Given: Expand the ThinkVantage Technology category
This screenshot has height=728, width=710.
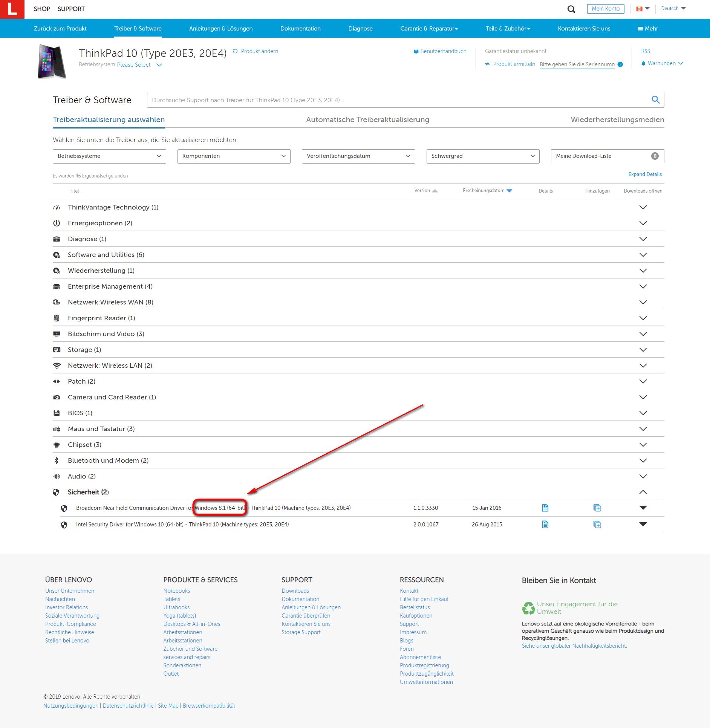Looking at the screenshot, I should [x=643, y=207].
